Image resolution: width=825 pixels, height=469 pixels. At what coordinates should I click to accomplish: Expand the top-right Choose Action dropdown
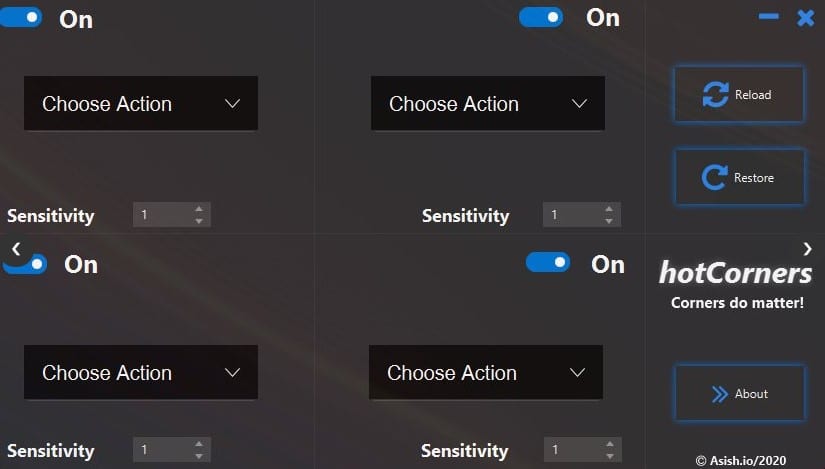pos(488,104)
